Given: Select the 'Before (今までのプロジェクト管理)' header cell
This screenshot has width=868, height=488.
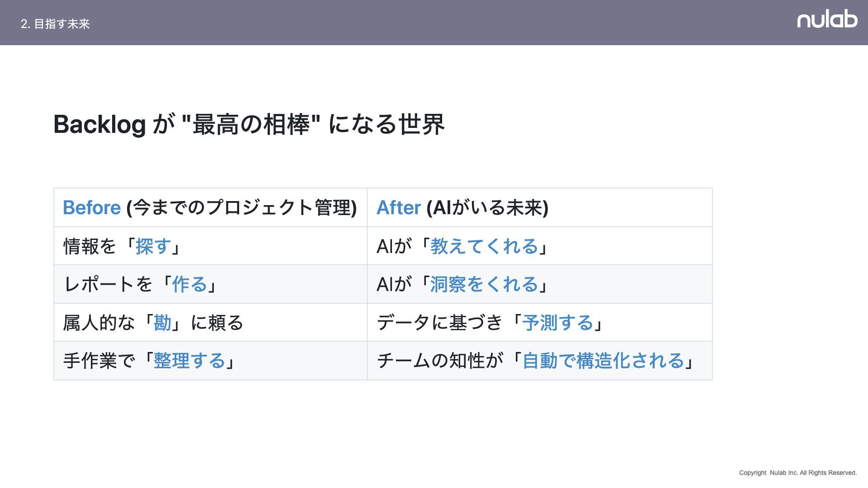Looking at the screenshot, I should click(x=210, y=208).
